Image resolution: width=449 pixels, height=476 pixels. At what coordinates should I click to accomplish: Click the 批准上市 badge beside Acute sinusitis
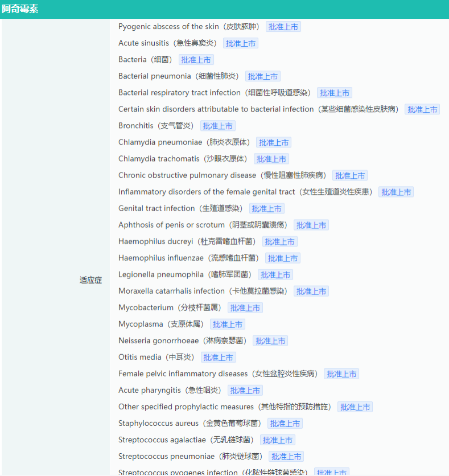241,43
